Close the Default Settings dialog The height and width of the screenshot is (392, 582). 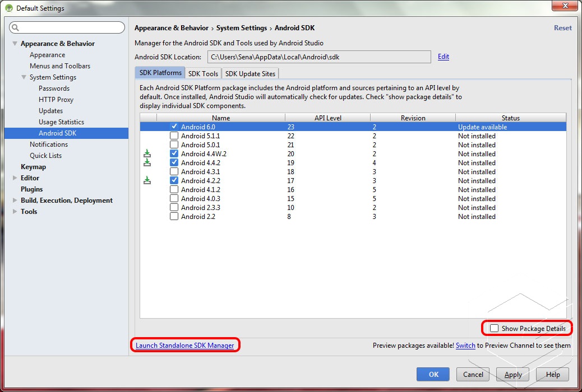click(565, 6)
